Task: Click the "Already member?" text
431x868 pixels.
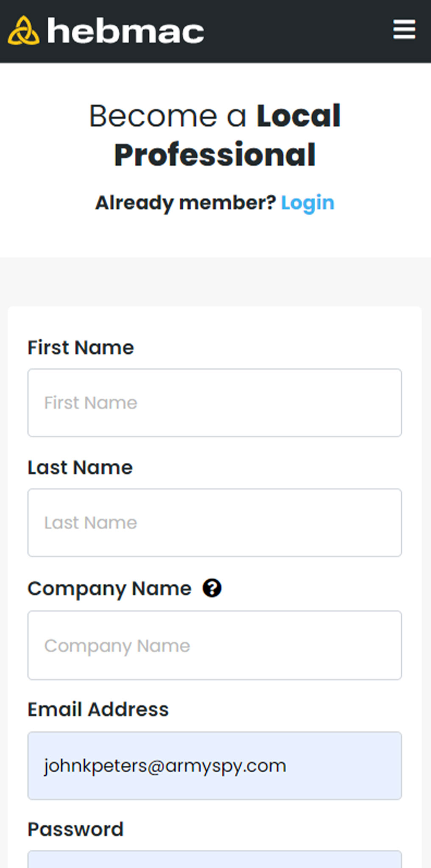Action: point(186,203)
